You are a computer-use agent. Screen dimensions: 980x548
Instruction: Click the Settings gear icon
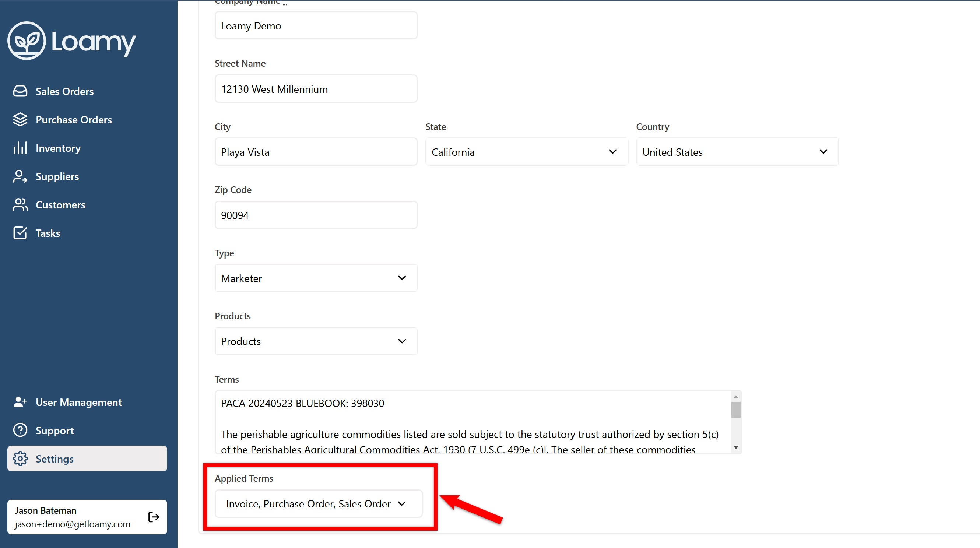(x=20, y=459)
